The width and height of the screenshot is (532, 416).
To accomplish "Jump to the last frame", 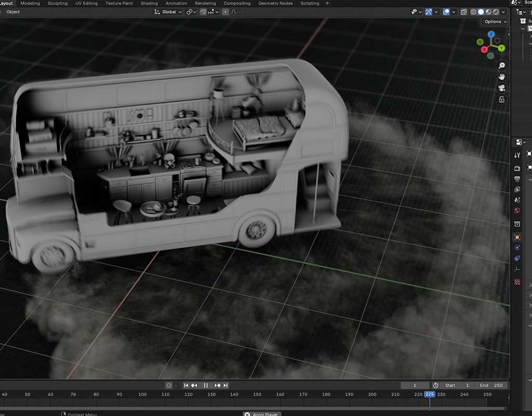I will click(225, 385).
